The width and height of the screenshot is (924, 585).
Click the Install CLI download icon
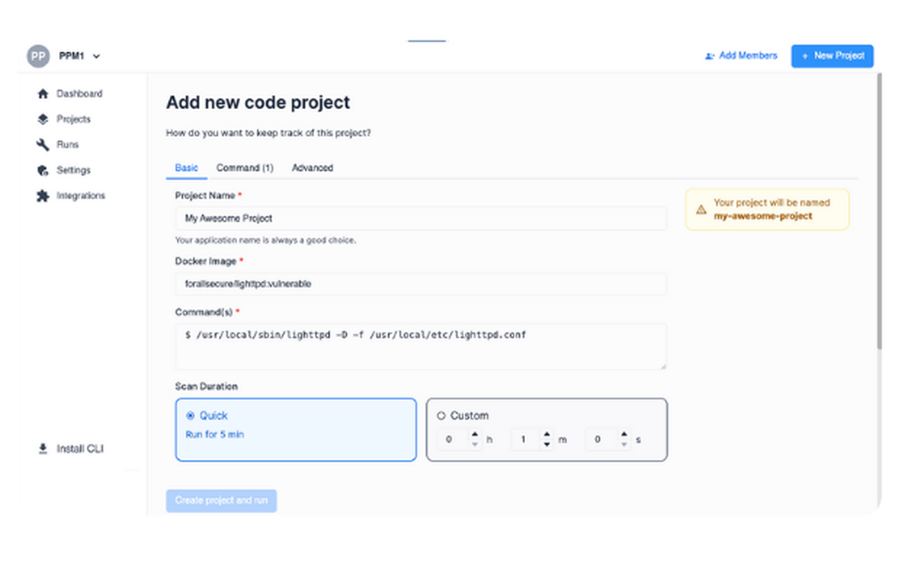coord(43,449)
